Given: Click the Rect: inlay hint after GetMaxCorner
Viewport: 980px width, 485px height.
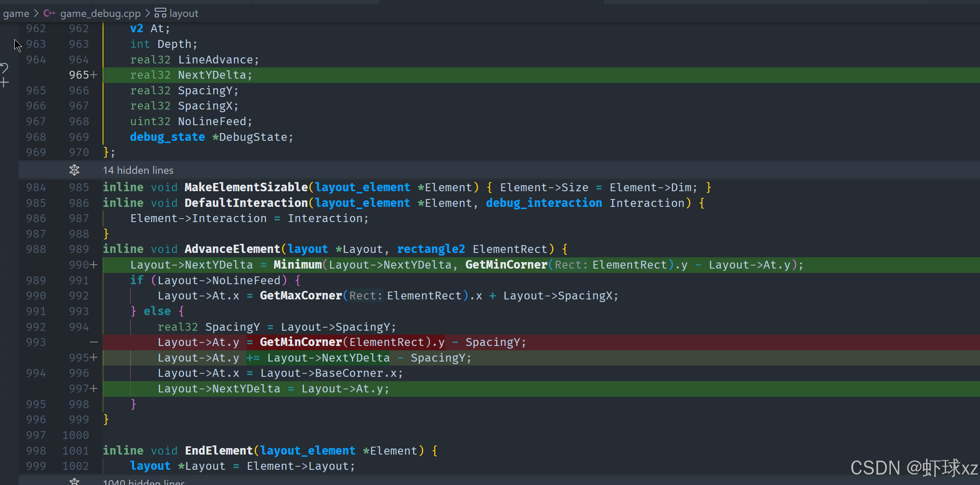Looking at the screenshot, I should [365, 296].
